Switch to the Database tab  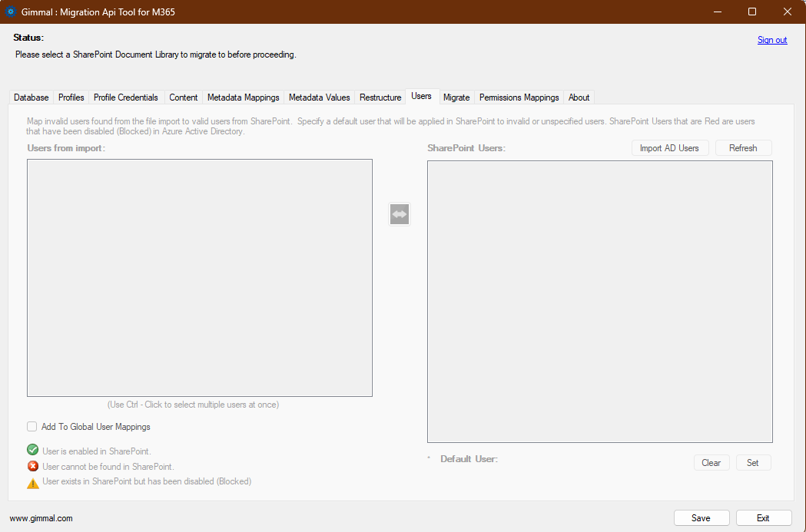click(x=31, y=97)
